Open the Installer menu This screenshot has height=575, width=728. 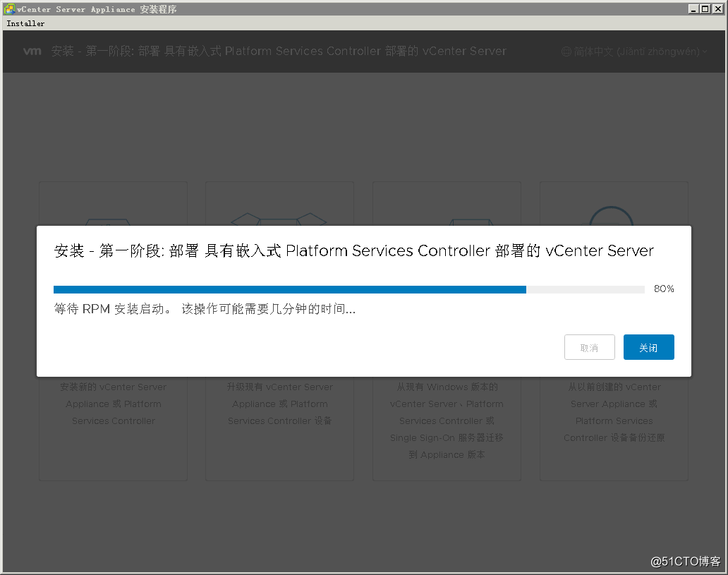click(25, 23)
